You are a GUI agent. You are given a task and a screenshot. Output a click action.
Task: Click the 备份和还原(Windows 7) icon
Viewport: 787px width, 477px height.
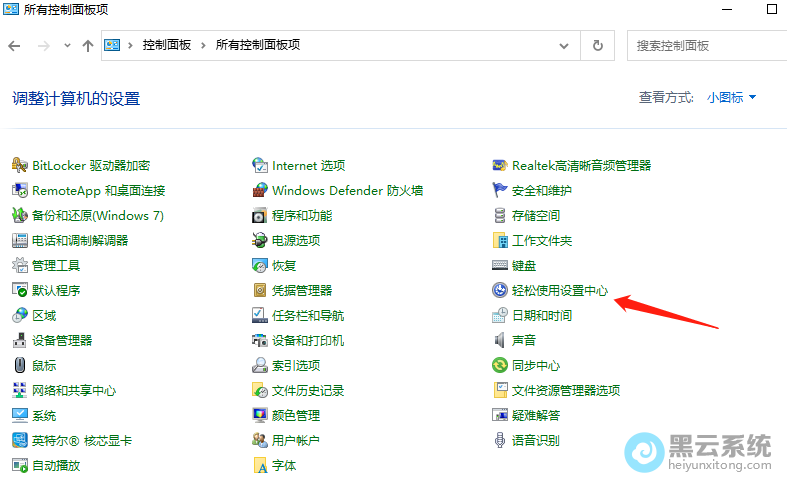[20, 215]
